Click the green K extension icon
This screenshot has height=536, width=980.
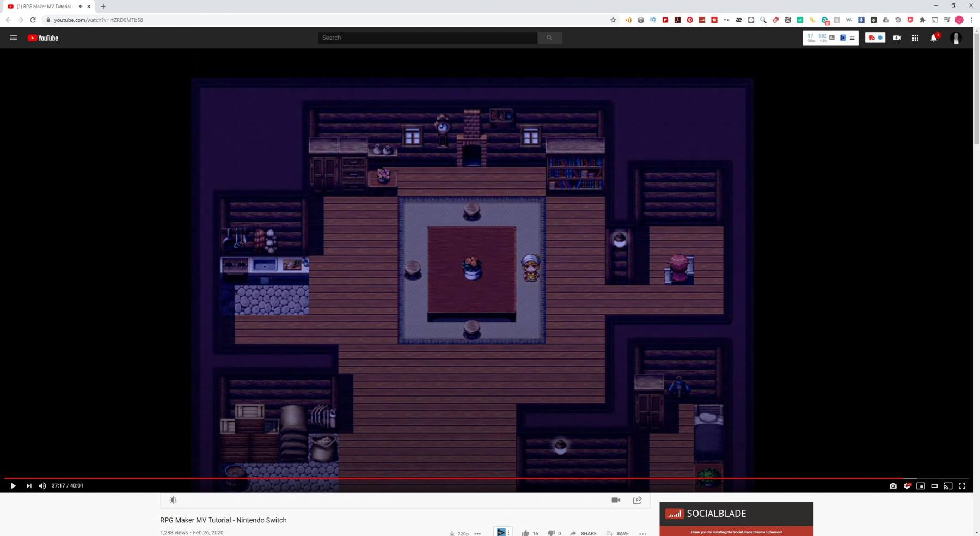[800, 20]
